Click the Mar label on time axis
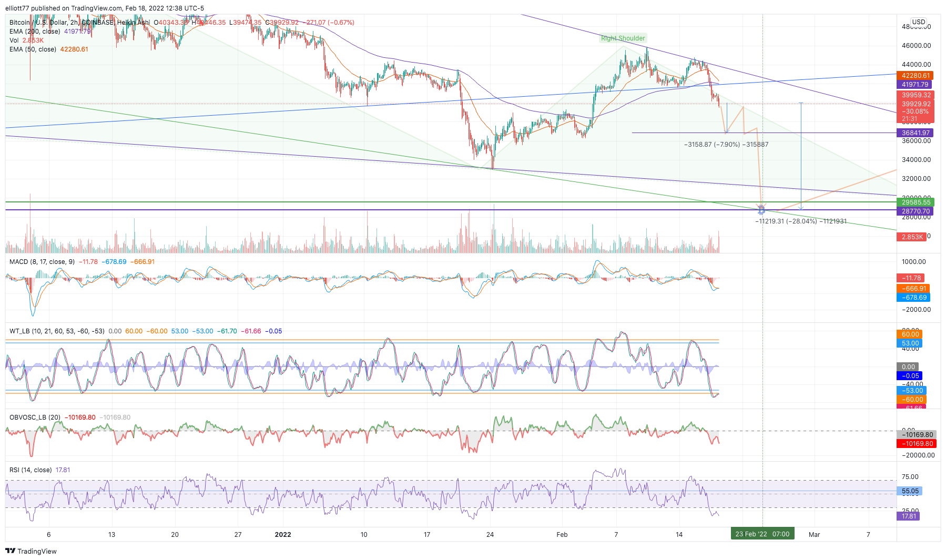This screenshot has width=946, height=560. click(814, 534)
